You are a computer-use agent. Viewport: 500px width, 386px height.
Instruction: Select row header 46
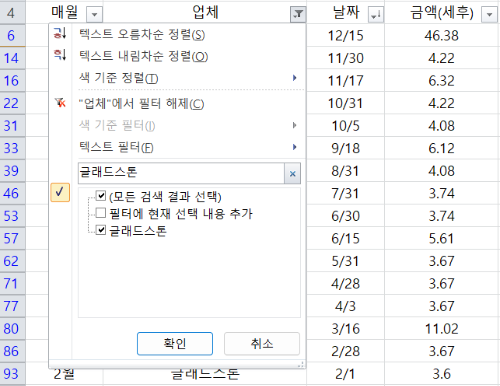[12, 193]
